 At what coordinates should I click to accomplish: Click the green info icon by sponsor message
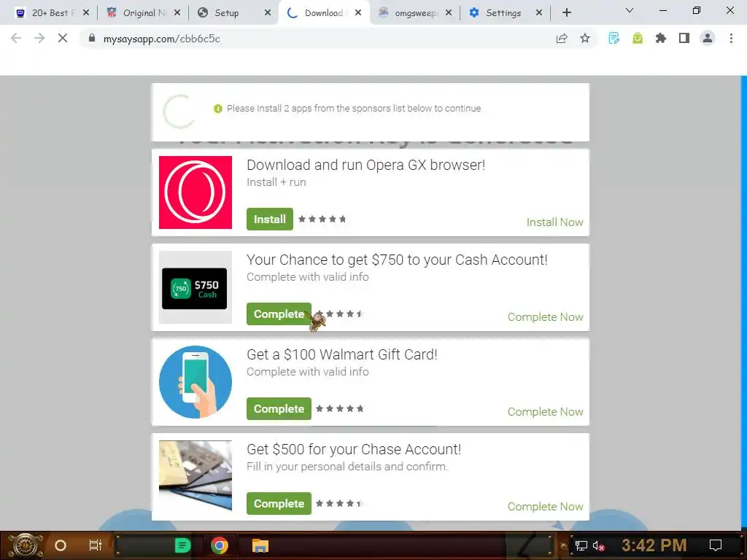coord(217,109)
